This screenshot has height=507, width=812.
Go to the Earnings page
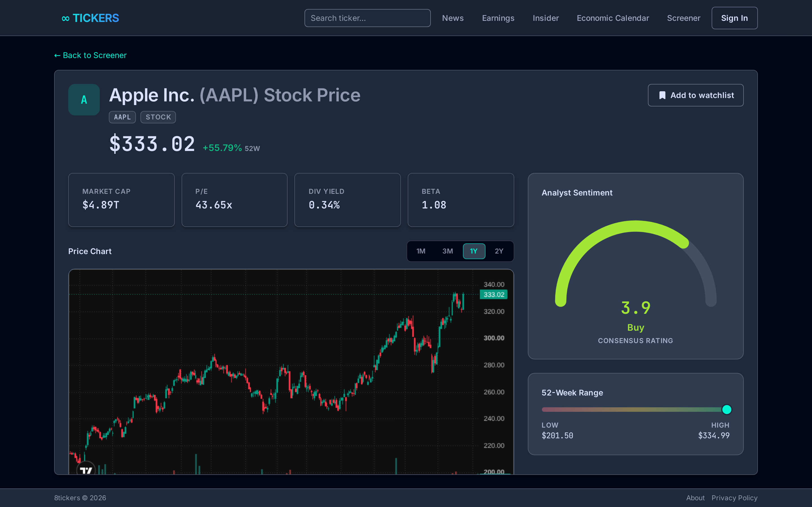(498, 18)
